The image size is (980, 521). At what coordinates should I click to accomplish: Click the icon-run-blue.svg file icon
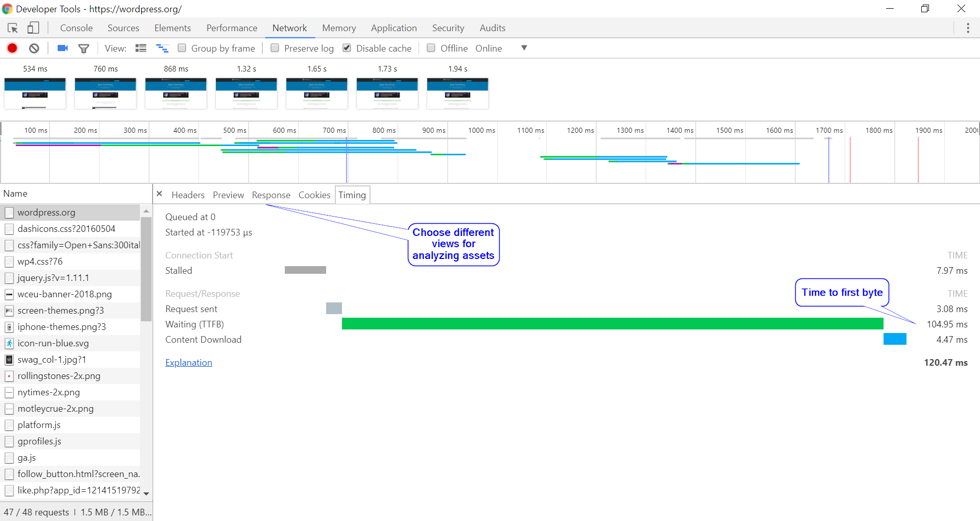(9, 343)
